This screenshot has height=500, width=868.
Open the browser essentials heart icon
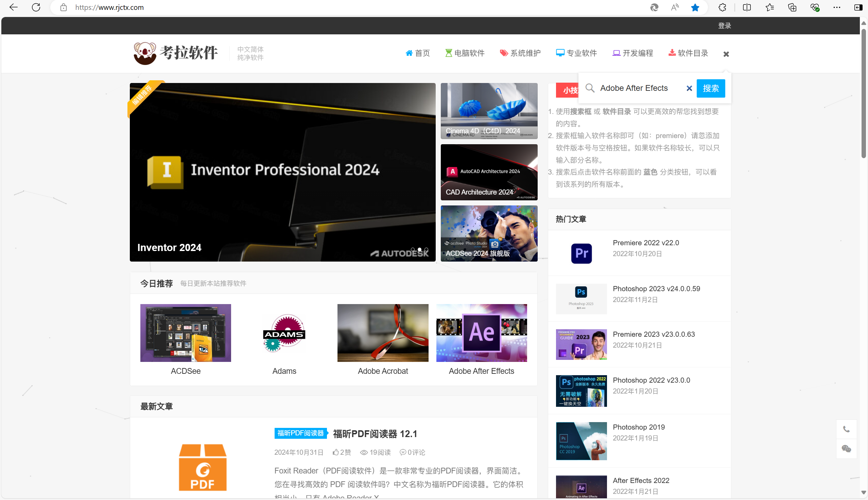tap(815, 7)
